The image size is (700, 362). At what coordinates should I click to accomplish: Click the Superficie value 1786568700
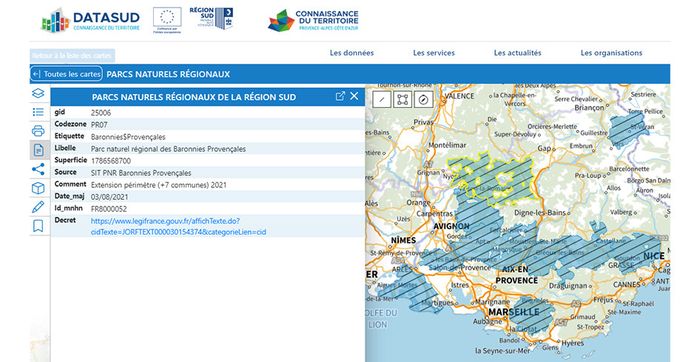(111, 161)
